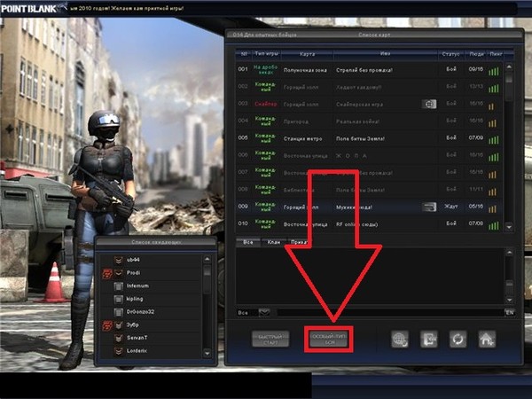Sort rooms by Тип игры column header
The height and width of the screenshot is (399, 532).
pyautogui.click(x=267, y=53)
